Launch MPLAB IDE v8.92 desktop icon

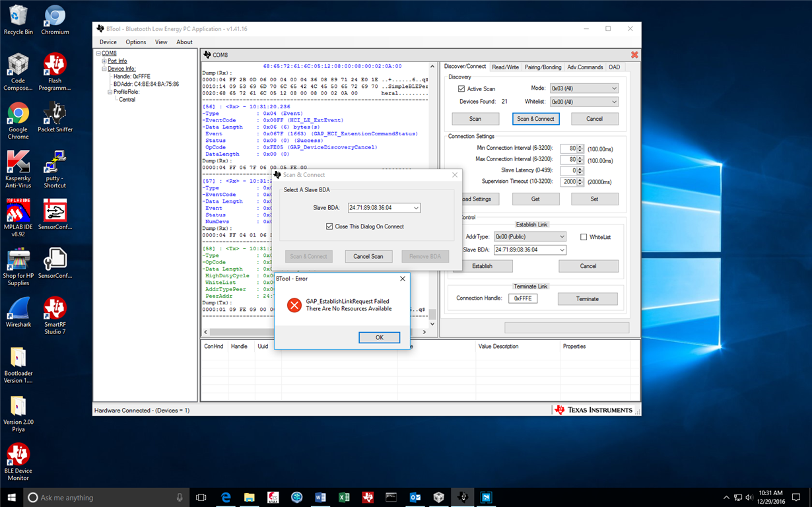tap(18, 211)
